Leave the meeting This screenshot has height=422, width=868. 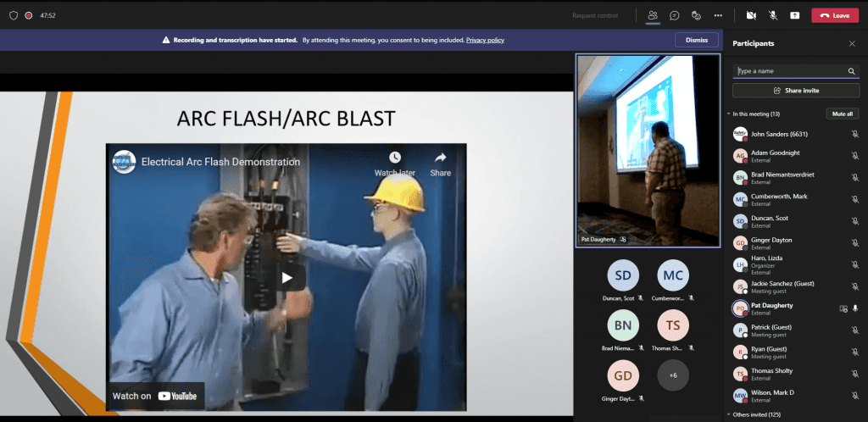tap(834, 15)
